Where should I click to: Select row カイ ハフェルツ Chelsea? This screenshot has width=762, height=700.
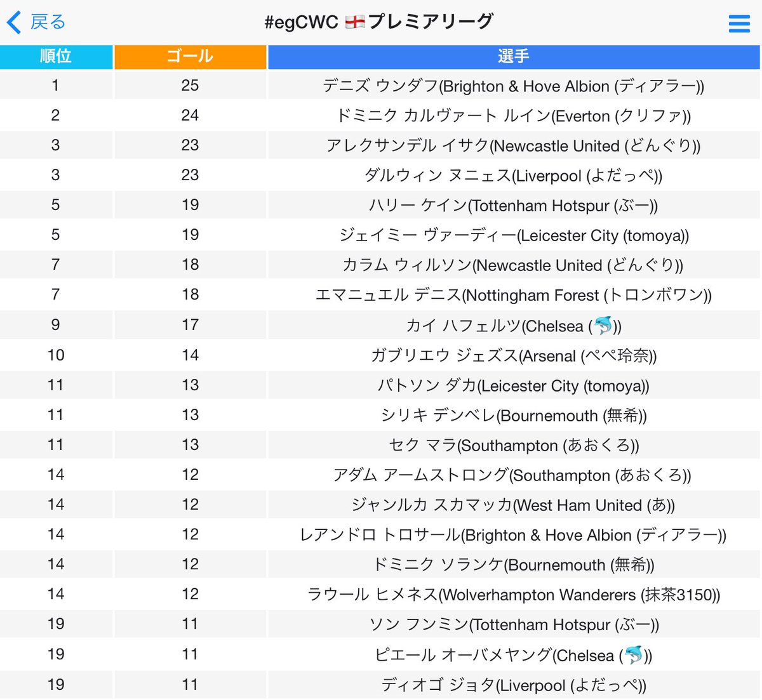point(381,324)
